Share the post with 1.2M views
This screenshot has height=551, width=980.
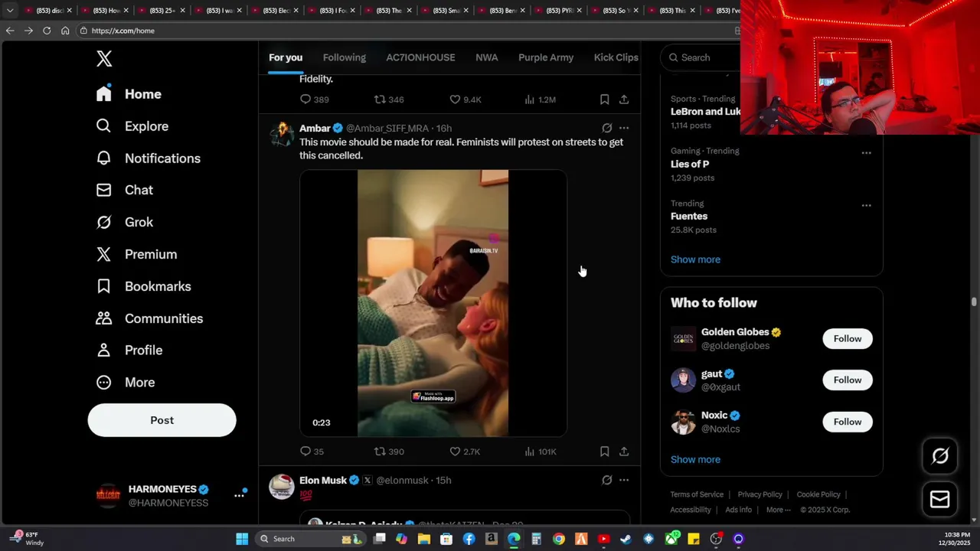[x=624, y=99]
